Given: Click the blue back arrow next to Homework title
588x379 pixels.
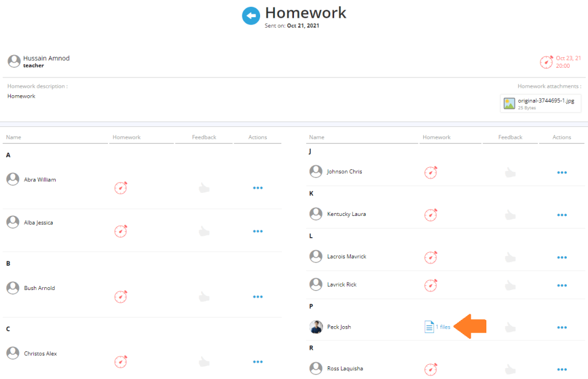Looking at the screenshot, I should point(251,16).
